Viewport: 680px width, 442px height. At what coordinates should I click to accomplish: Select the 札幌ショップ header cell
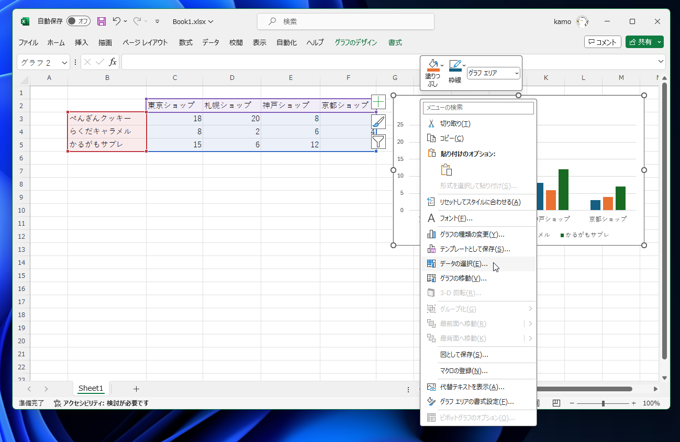click(232, 105)
